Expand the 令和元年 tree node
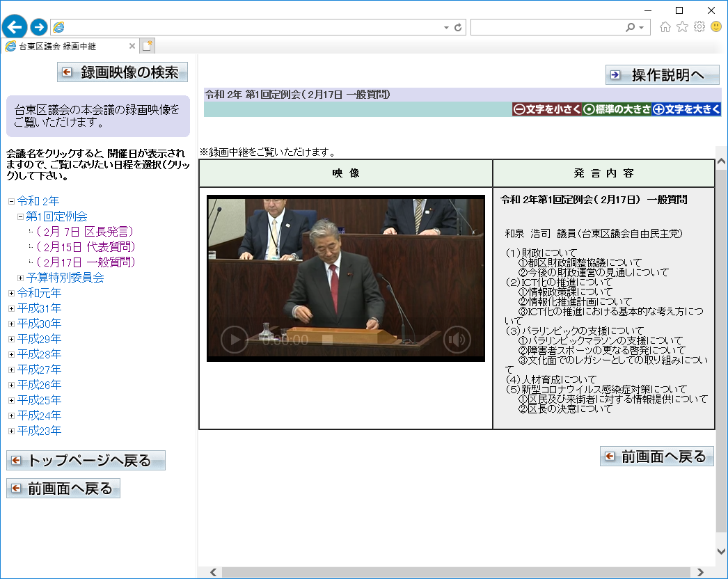728x579 pixels. tap(11, 294)
